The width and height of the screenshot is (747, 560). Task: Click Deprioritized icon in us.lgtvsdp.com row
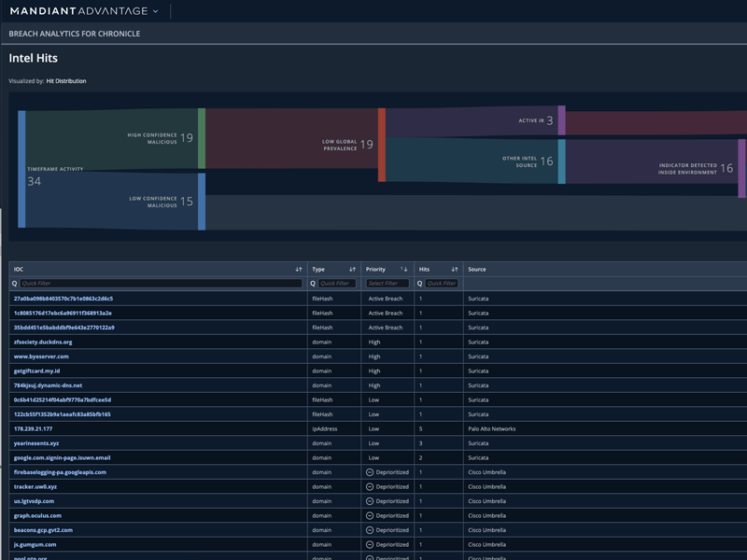tap(370, 501)
